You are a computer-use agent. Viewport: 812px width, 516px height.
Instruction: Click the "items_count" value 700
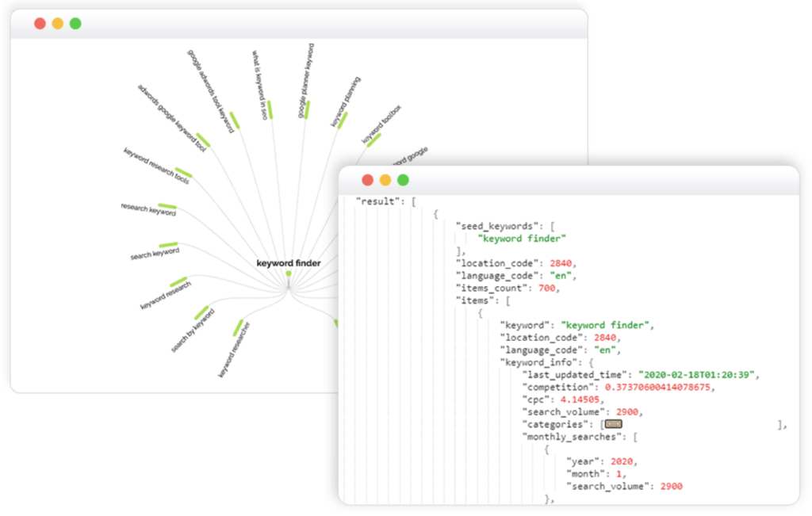click(x=546, y=289)
